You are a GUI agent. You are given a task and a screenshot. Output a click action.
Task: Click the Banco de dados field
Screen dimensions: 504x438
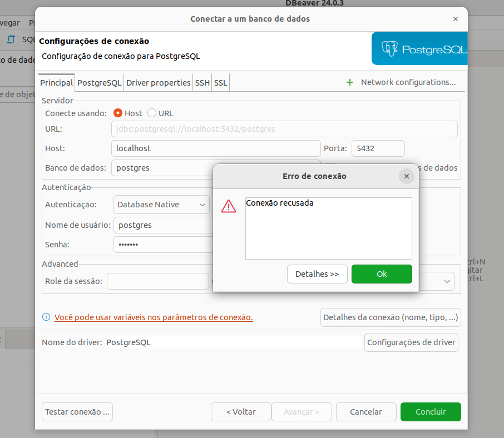click(x=162, y=168)
